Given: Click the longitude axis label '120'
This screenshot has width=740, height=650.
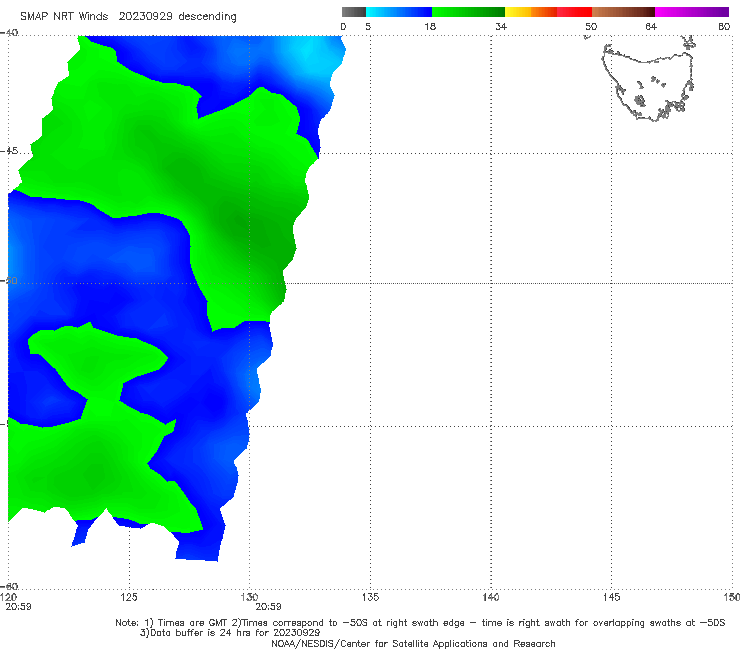Looking at the screenshot, I should [9, 597].
